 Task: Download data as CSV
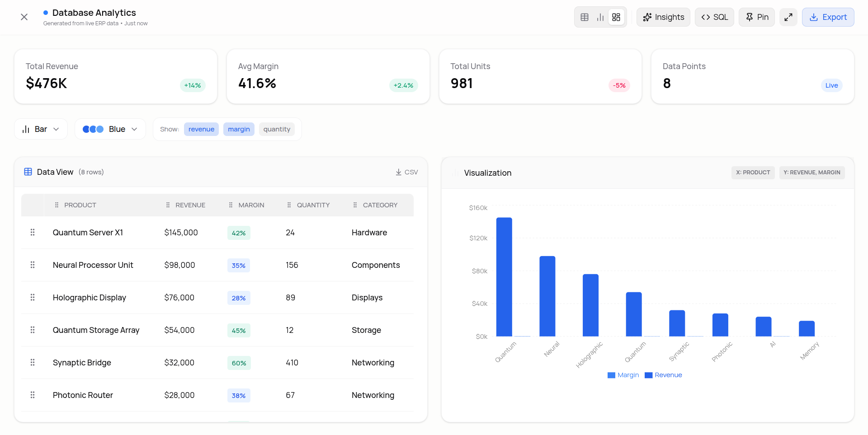[x=406, y=172]
